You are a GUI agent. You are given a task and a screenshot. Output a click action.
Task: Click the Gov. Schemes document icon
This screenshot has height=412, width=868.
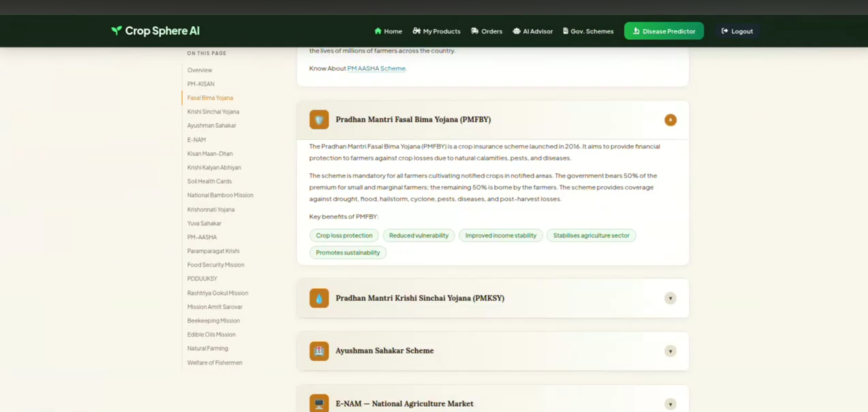click(565, 31)
